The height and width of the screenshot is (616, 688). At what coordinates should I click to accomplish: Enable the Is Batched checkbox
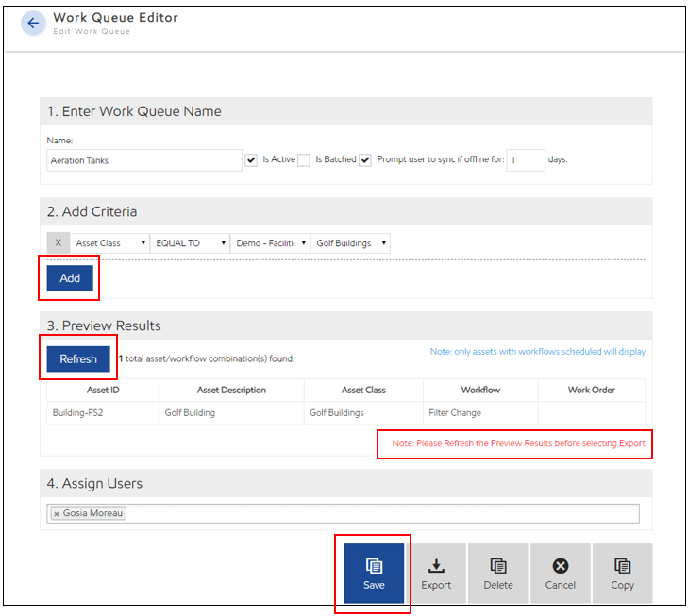pos(304,160)
